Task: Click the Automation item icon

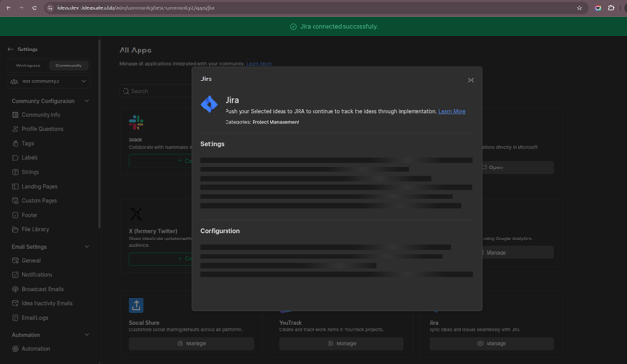Action: coord(15,349)
